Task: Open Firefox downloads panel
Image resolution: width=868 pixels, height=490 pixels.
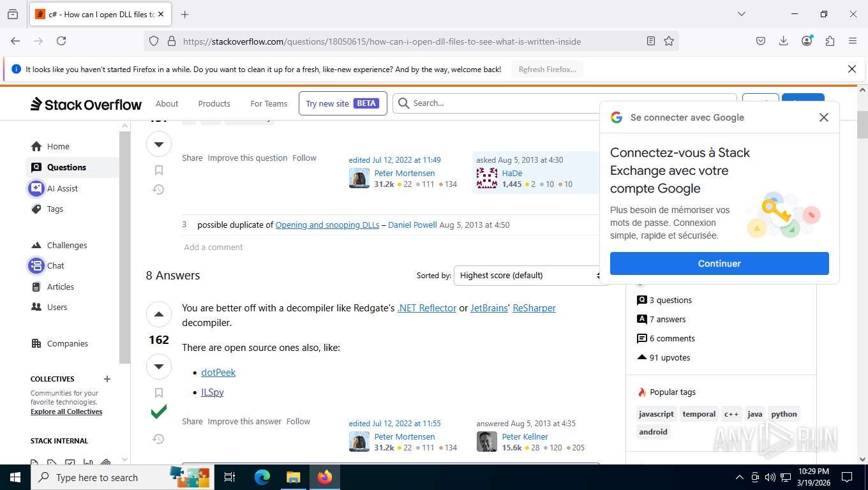Action: point(784,41)
